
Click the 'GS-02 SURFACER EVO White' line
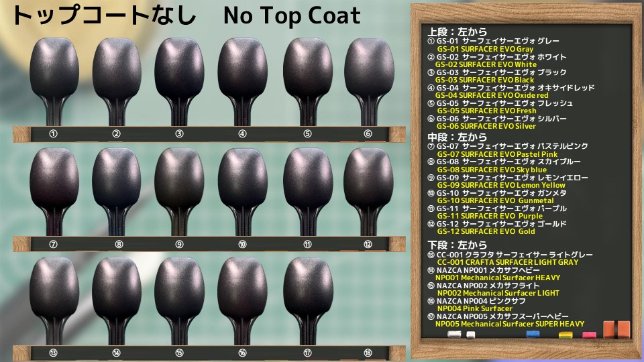point(486,64)
